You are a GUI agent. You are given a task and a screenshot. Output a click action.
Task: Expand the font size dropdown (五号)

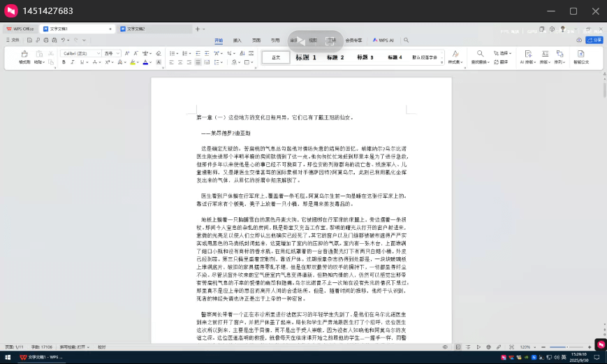click(x=118, y=53)
